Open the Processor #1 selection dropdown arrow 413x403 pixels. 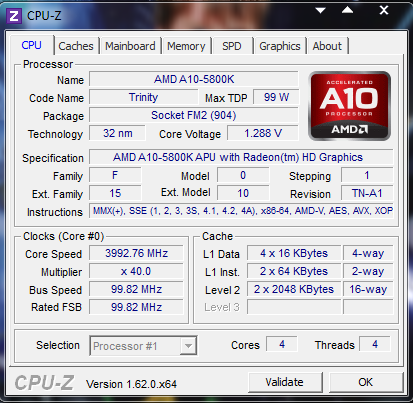tap(188, 346)
